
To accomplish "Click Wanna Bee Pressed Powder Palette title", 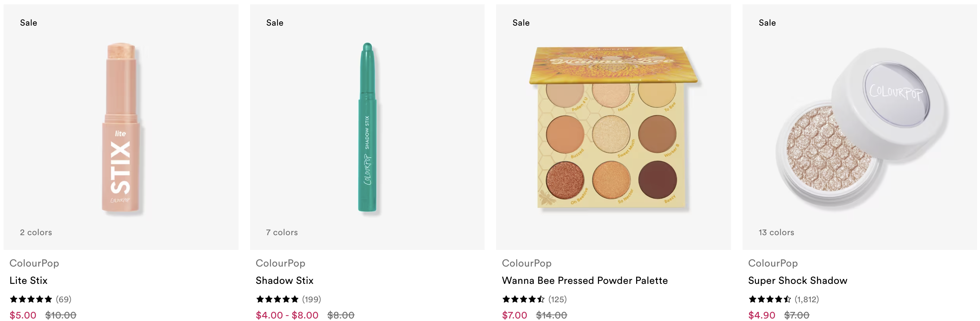I will pyautogui.click(x=585, y=281).
